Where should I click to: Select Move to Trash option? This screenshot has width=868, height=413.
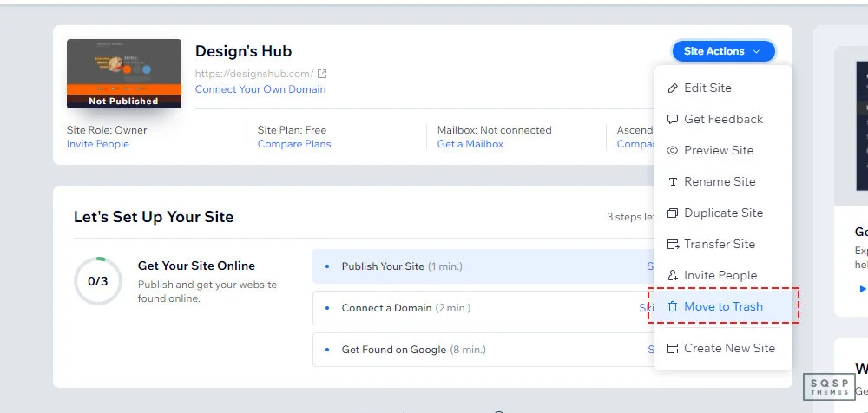tap(723, 306)
